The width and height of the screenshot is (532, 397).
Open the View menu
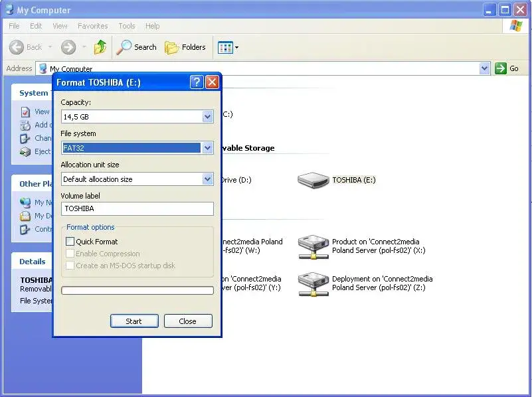tap(60, 26)
